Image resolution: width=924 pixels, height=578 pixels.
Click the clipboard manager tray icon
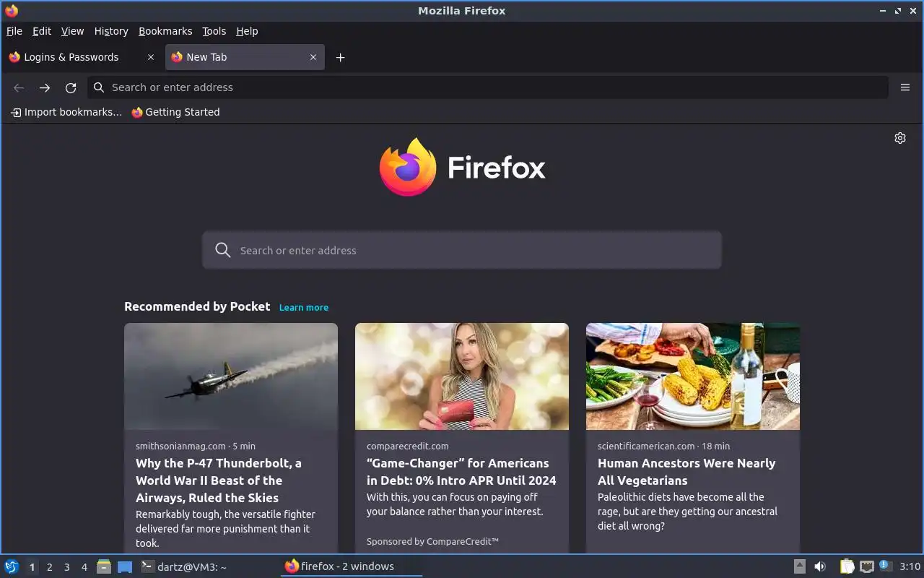pos(847,566)
